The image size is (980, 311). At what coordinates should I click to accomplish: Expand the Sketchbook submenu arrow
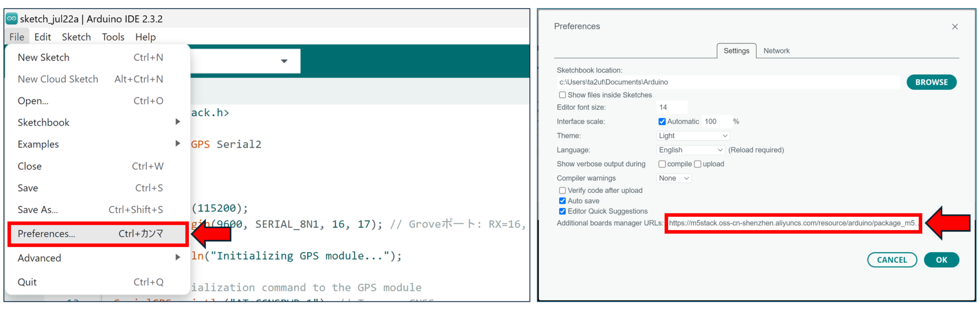178,122
